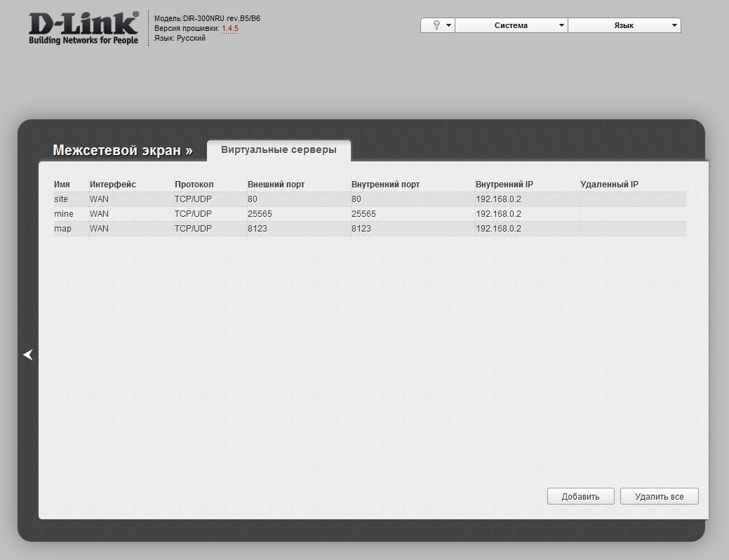This screenshot has width=729, height=560.
Task: Open the map virtual server entry
Action: (62, 229)
